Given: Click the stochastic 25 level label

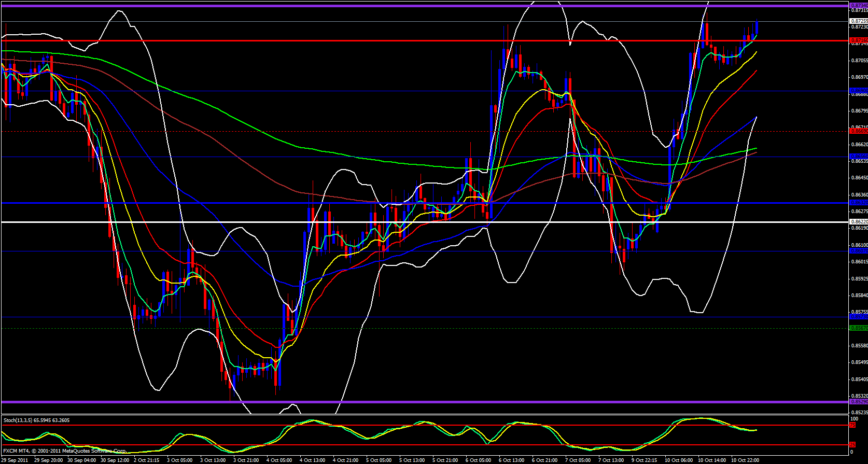Looking at the screenshot, I should tap(852, 445).
